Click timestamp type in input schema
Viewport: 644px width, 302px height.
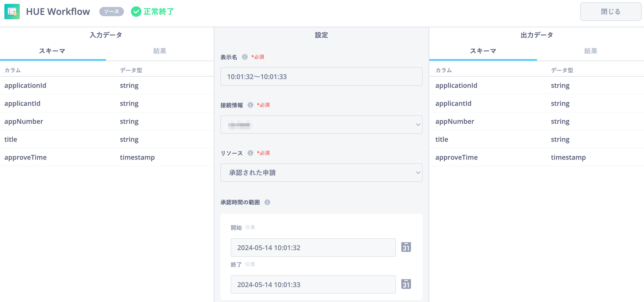137,157
